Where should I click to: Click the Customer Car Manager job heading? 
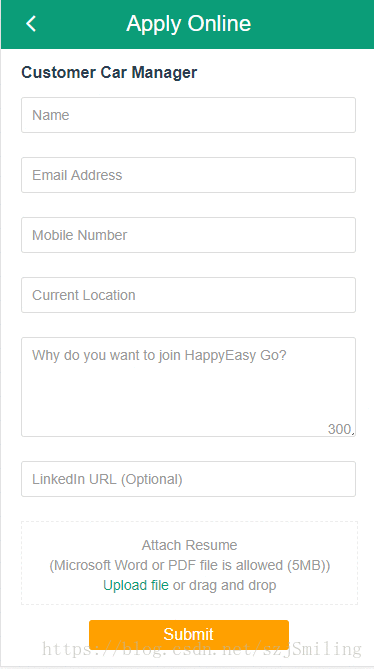click(109, 73)
